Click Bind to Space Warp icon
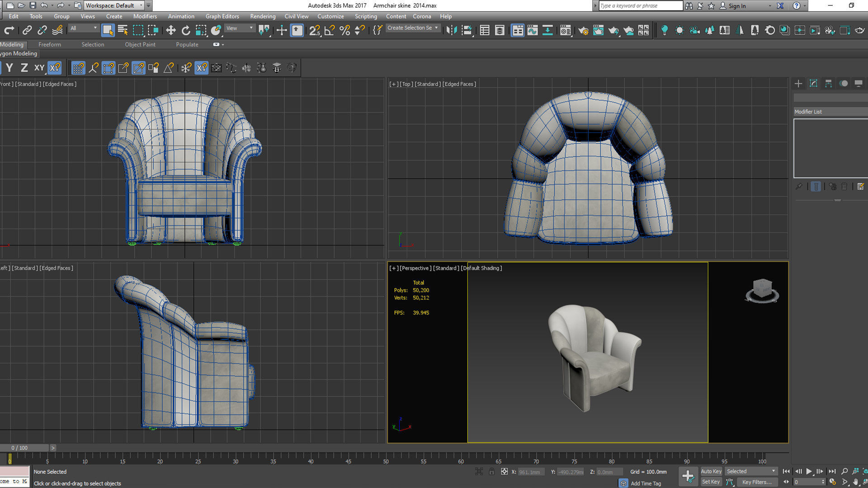 (x=57, y=30)
